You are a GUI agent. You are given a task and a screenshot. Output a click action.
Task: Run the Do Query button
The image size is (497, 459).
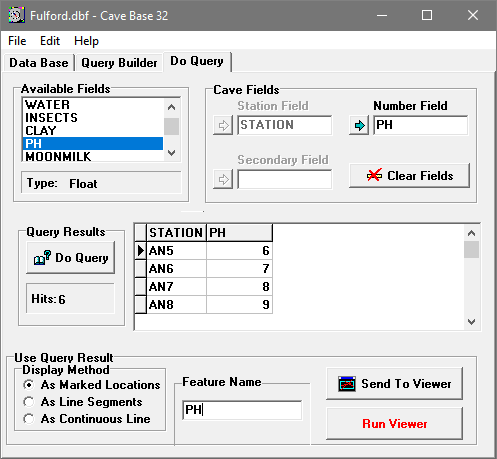71,258
